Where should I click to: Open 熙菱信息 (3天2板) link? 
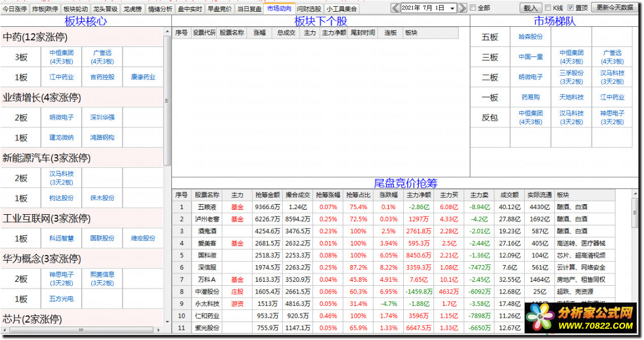(x=102, y=279)
